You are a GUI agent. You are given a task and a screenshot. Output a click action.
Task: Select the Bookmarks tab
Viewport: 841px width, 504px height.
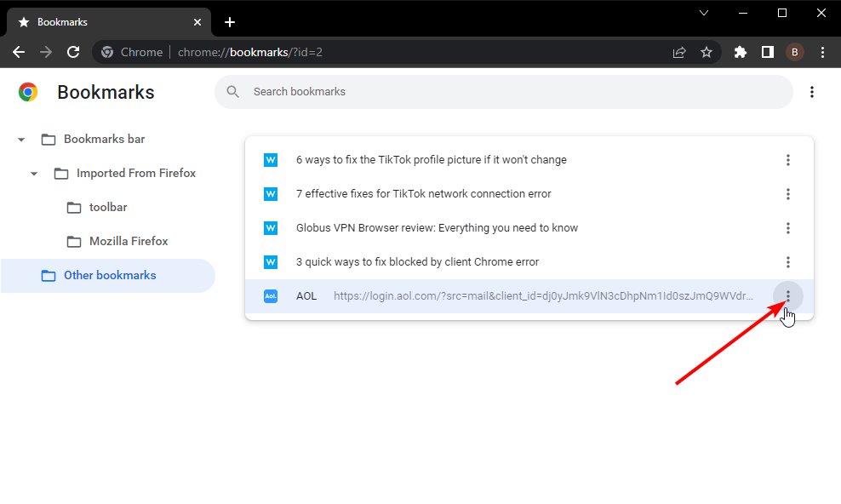(109, 22)
